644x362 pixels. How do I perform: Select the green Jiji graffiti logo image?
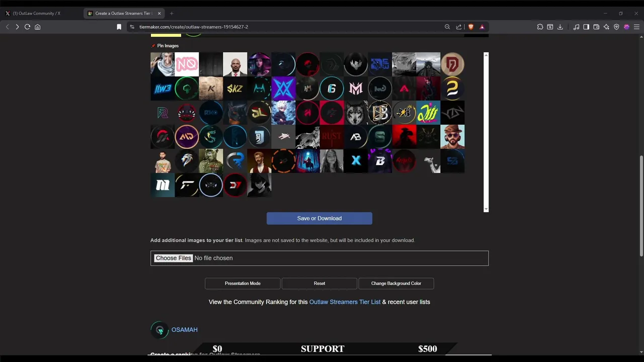[x=428, y=113]
